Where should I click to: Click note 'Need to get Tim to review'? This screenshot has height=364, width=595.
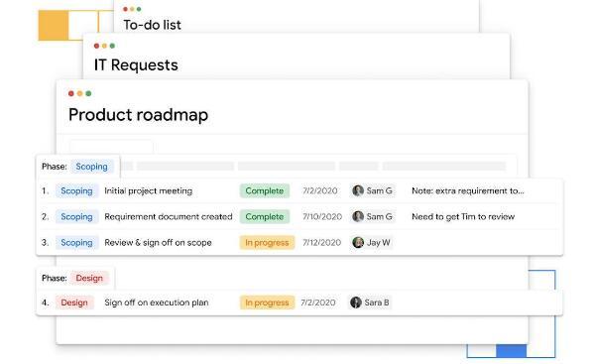coord(463,217)
